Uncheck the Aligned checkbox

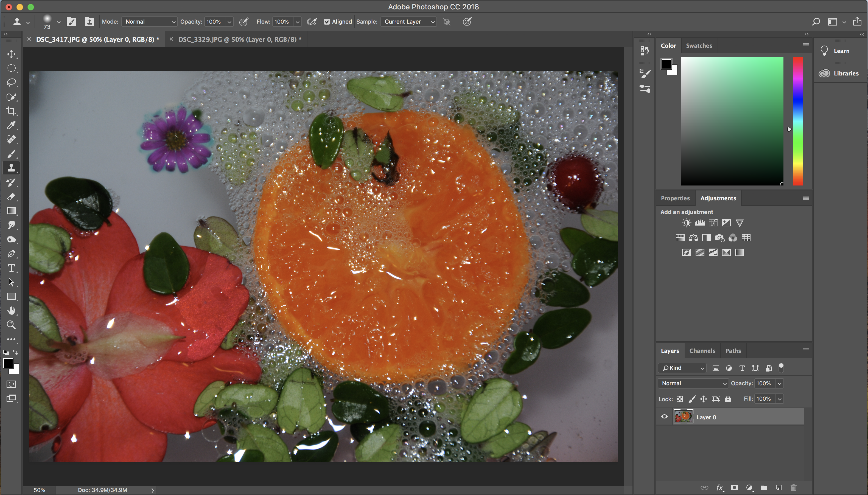click(x=327, y=22)
